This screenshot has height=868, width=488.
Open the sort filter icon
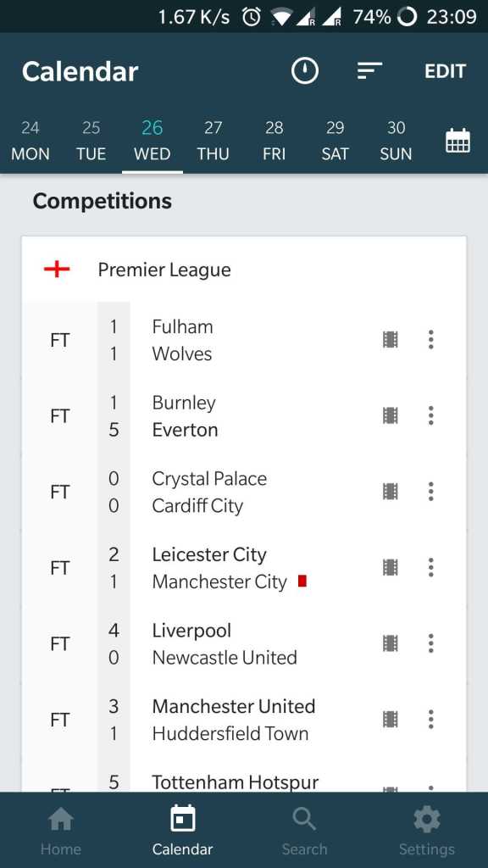pos(369,71)
